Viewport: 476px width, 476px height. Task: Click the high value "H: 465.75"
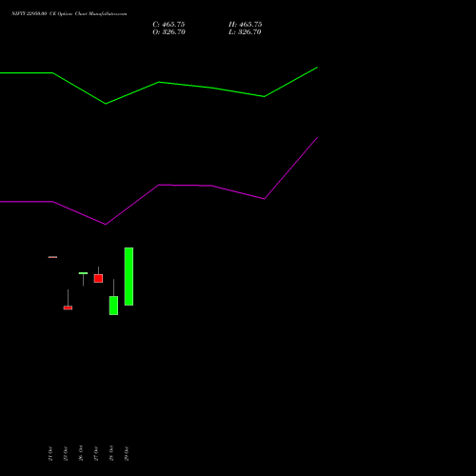(246, 25)
